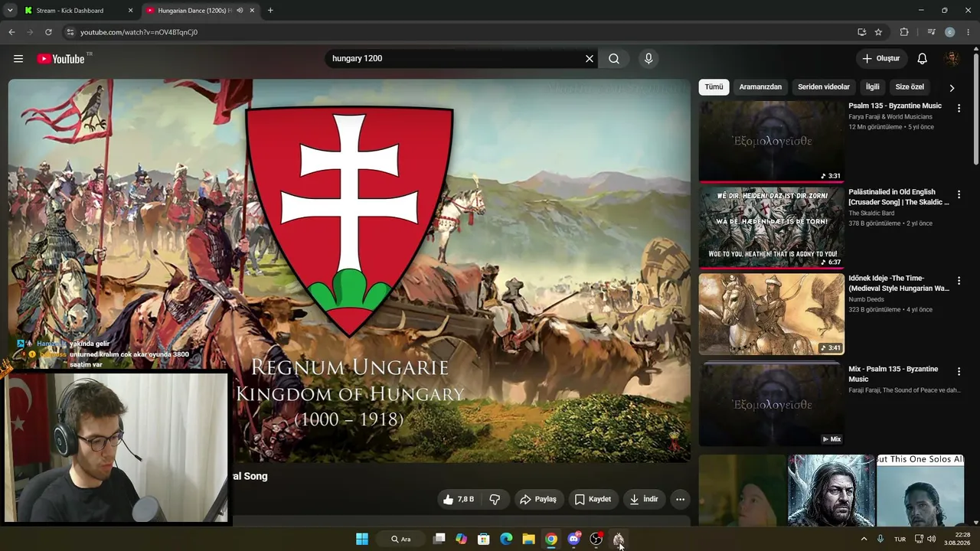This screenshot has height=551, width=980.
Task: Select the Size özel filter chip
Action: click(x=910, y=87)
